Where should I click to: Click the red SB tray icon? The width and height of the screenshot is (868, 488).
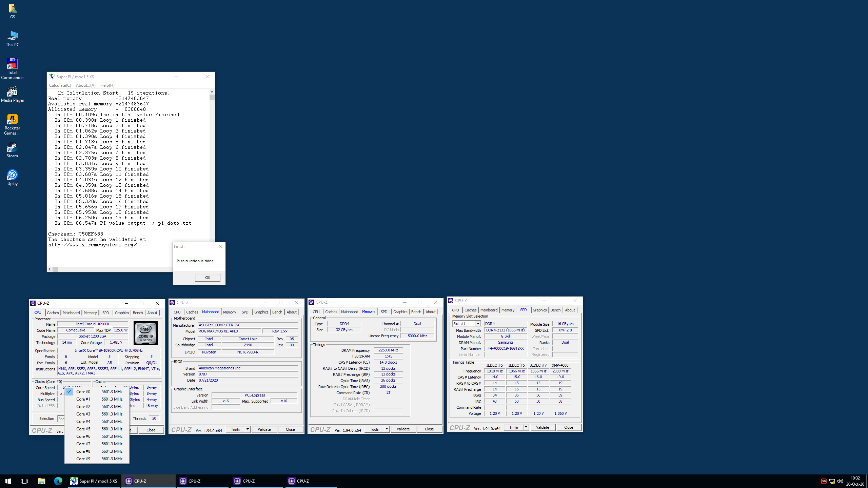click(x=824, y=481)
